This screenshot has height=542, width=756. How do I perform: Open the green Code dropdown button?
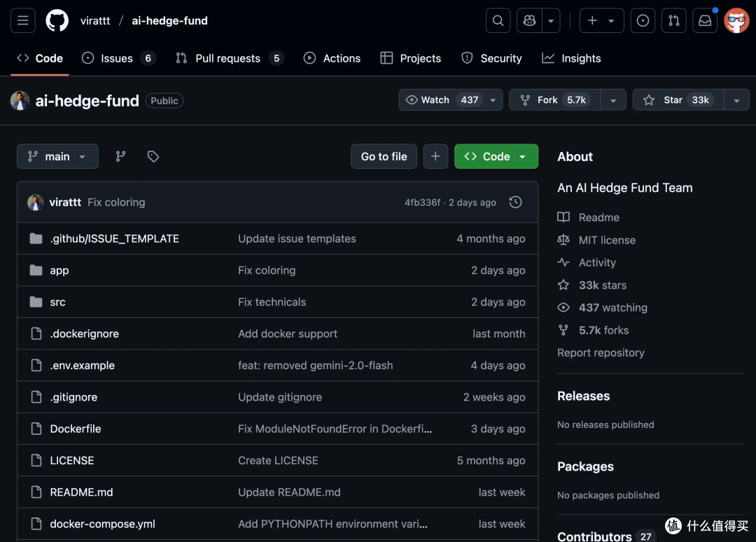[496, 156]
